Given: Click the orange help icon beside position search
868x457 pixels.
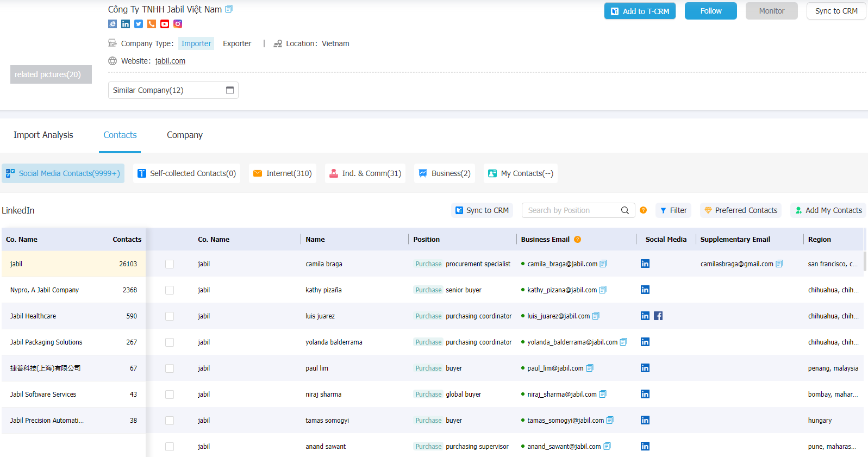Looking at the screenshot, I should click(x=644, y=210).
